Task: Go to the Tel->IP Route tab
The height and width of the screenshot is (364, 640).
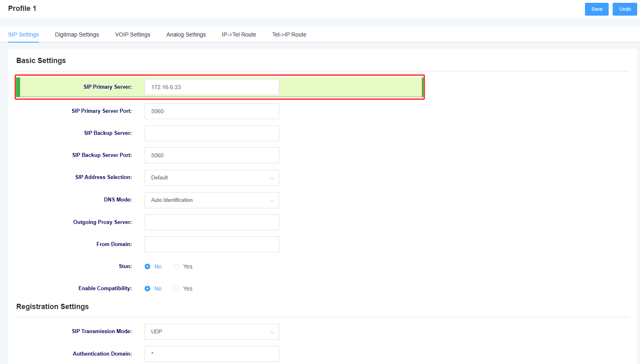Action: 289,35
